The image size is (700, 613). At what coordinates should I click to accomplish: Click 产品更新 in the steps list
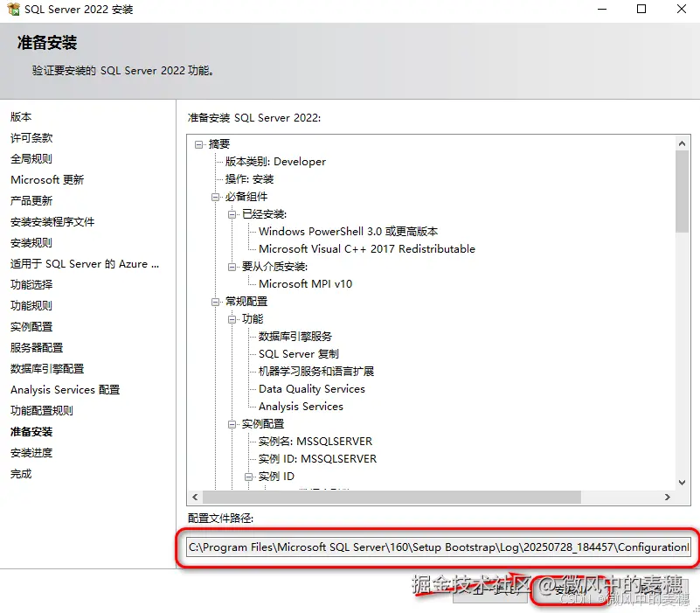click(31, 201)
